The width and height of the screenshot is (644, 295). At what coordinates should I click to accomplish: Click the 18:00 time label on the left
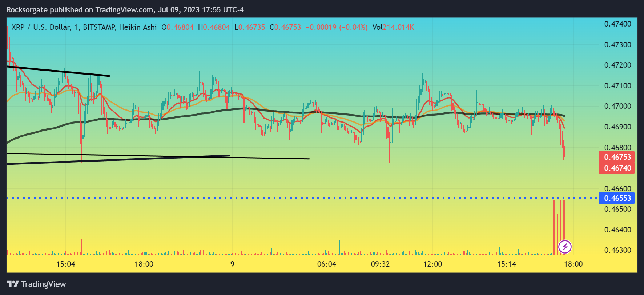[144, 264]
